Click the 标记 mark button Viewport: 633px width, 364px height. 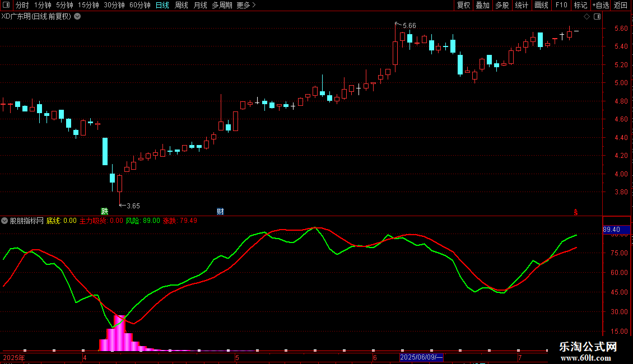tap(580, 5)
